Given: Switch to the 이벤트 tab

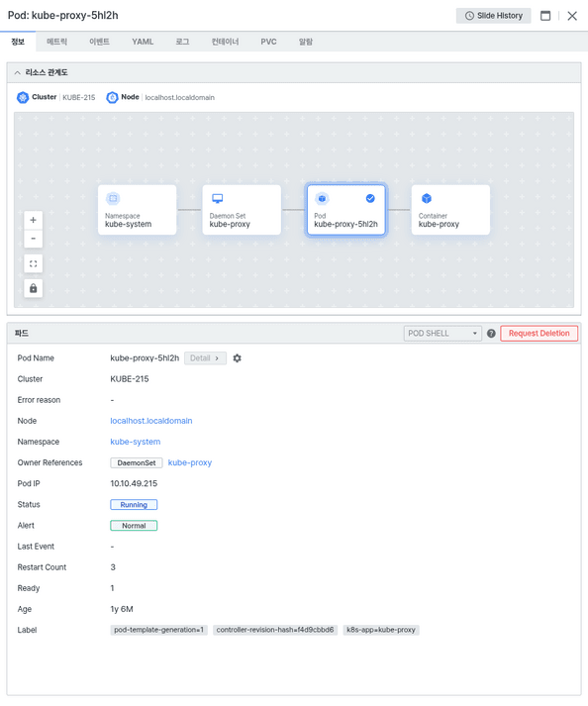Looking at the screenshot, I should (x=99, y=42).
